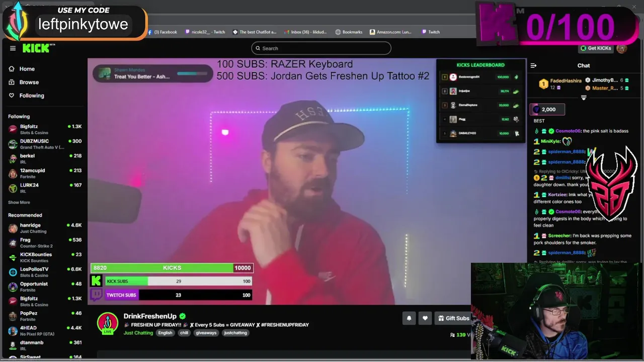Open PopPez recommended channel
The height and width of the screenshot is (362, 644).
(44, 316)
